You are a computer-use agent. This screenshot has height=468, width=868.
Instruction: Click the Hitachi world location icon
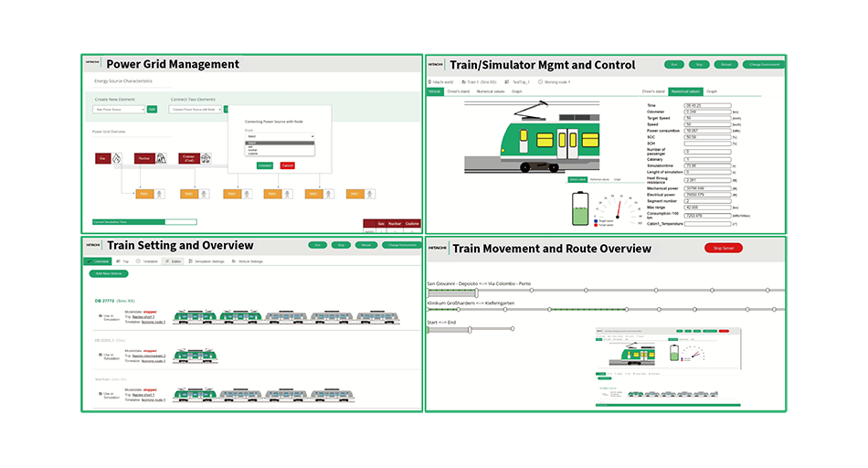click(429, 82)
